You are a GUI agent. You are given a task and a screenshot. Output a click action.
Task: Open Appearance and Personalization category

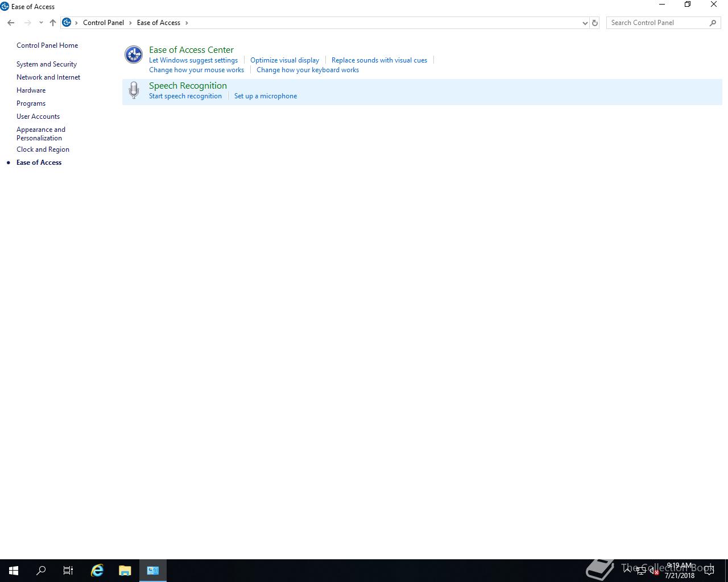click(41, 134)
